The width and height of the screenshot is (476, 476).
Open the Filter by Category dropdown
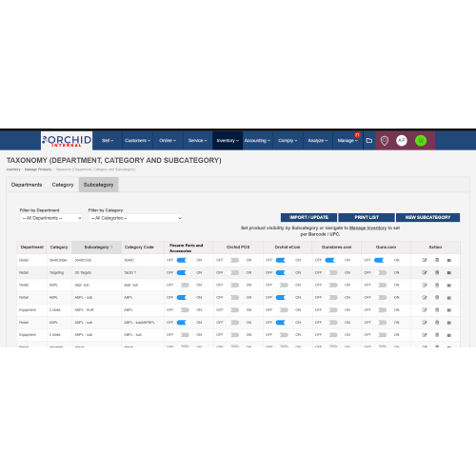(135, 218)
